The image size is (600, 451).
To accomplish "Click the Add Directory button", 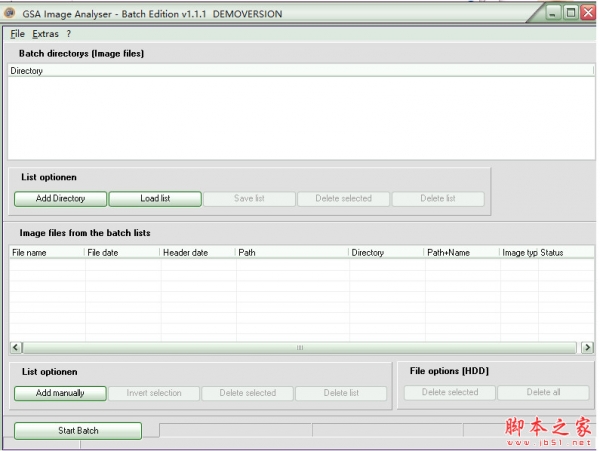I will pos(60,199).
